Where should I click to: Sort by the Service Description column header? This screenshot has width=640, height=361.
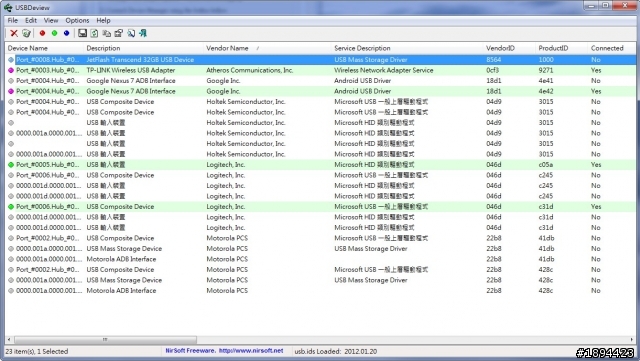(x=407, y=48)
